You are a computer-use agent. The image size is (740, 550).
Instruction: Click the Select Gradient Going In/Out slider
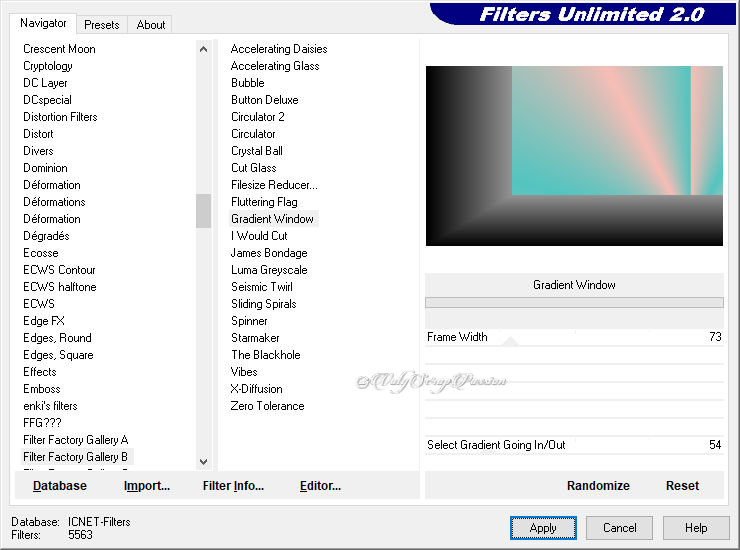574,445
